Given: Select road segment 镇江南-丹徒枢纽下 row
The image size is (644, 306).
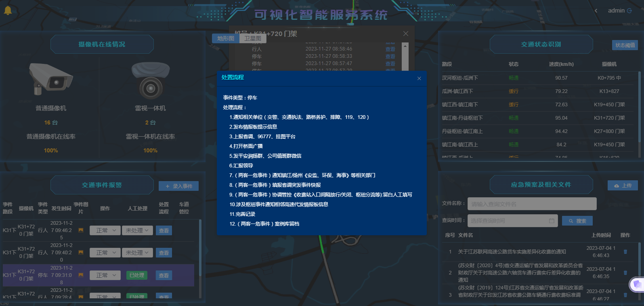Looking at the screenshot, I should tap(538, 118).
